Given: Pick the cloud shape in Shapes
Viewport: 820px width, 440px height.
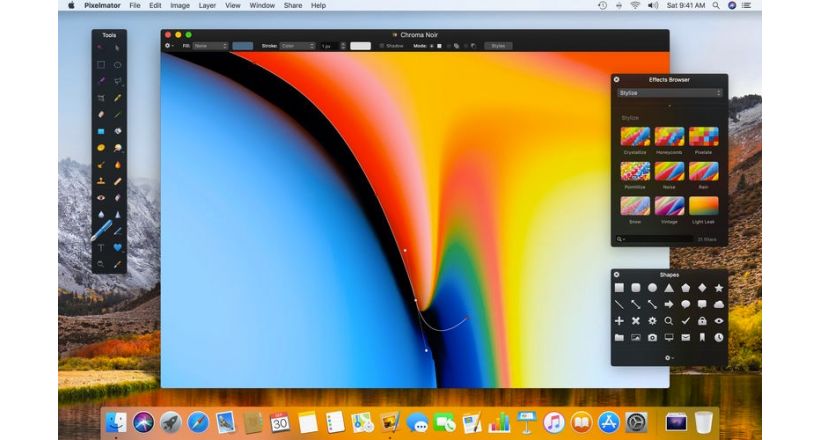Looking at the screenshot, I should click(x=719, y=304).
